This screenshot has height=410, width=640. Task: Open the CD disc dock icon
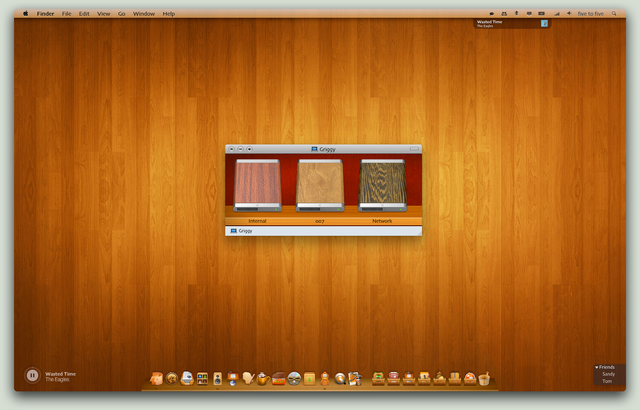294,379
